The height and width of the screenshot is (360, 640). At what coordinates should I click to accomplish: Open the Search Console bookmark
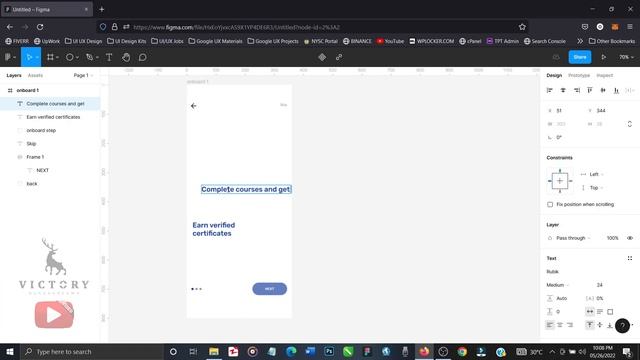tap(545, 41)
